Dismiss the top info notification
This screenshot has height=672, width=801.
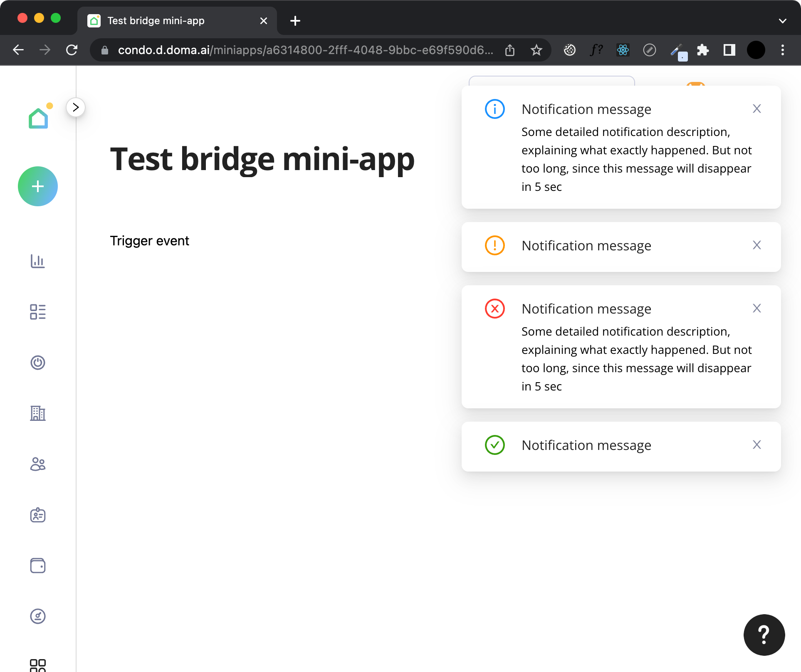click(756, 109)
